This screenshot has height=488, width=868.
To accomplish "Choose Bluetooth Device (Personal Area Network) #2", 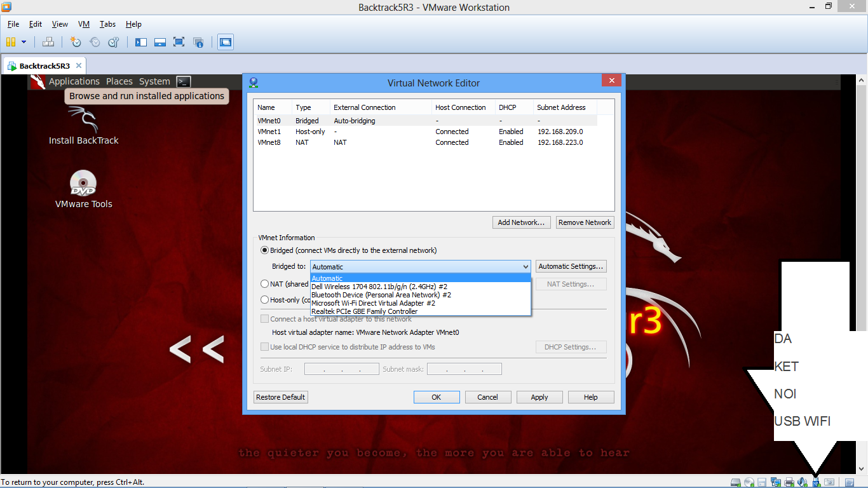I will 420,295.
